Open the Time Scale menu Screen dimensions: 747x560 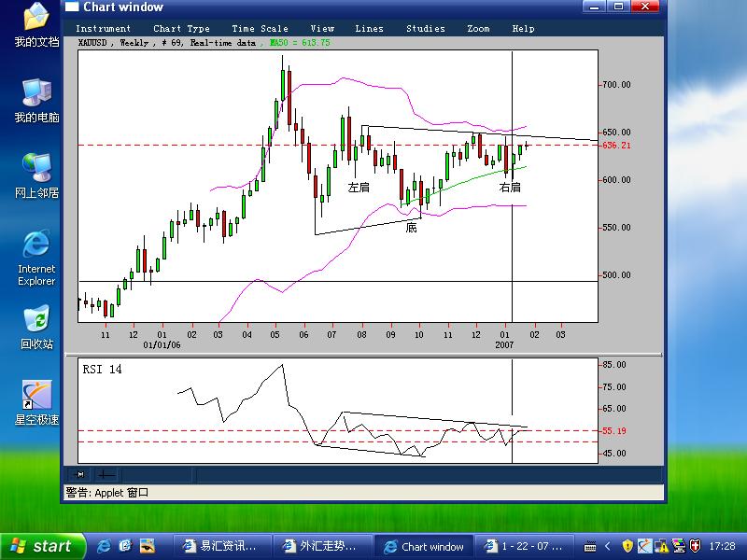point(261,29)
